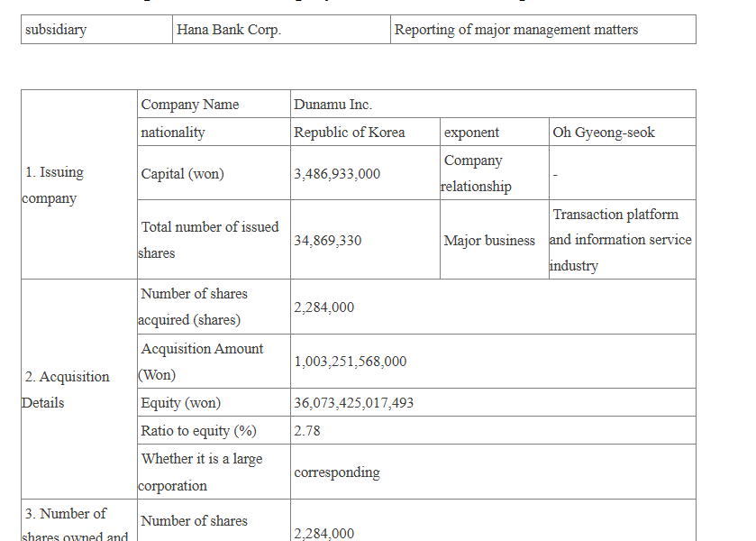Click the 'Ratio to equity (%)' label
The image size is (756, 541).
[198, 430]
